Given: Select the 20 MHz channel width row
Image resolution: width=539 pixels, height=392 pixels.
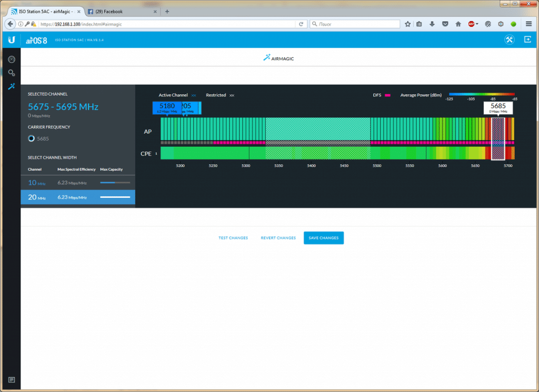Looking at the screenshot, I should [x=77, y=197].
